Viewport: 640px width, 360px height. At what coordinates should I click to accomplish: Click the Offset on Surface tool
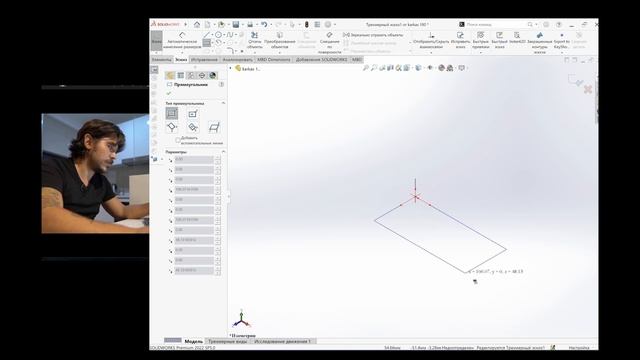[x=329, y=43]
